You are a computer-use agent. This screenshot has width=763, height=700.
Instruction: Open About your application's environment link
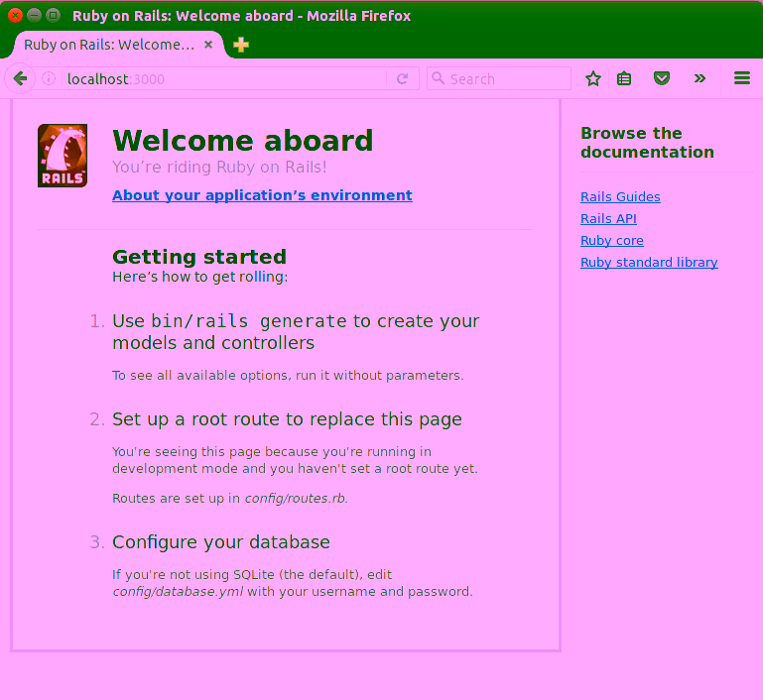click(262, 195)
